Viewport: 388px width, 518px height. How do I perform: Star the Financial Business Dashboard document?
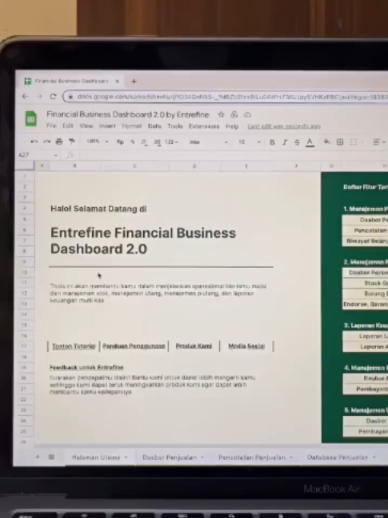tap(221, 115)
